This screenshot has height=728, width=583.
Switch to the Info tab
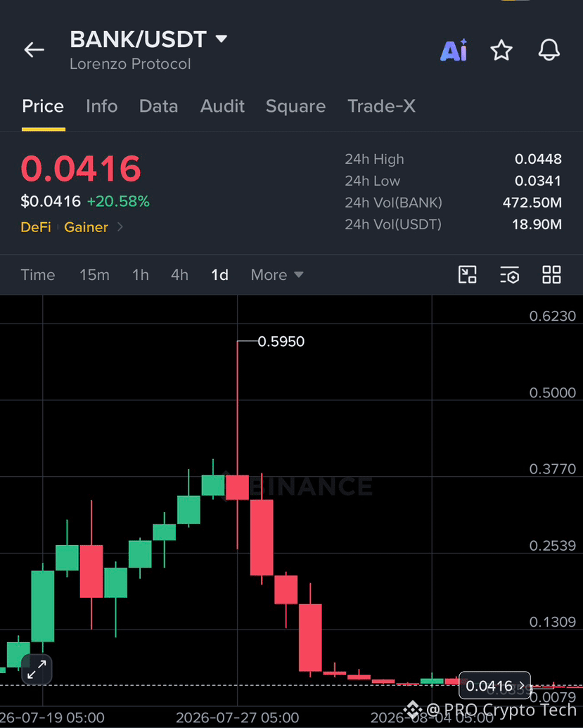[102, 106]
